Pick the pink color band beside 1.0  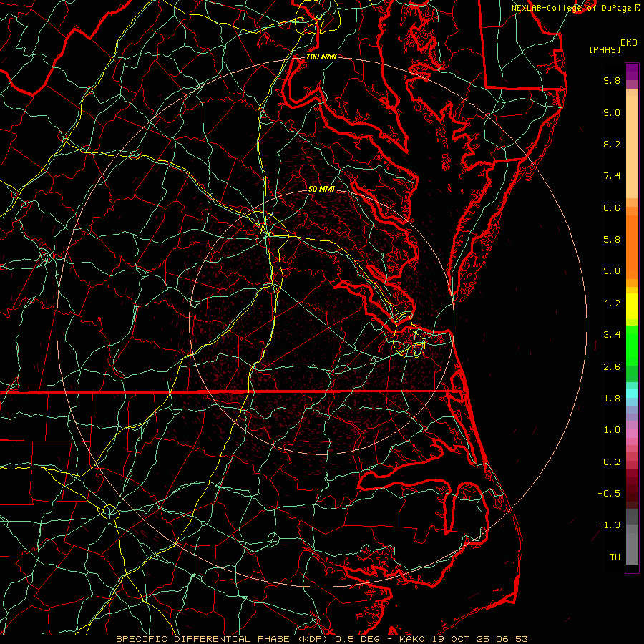tap(632, 434)
